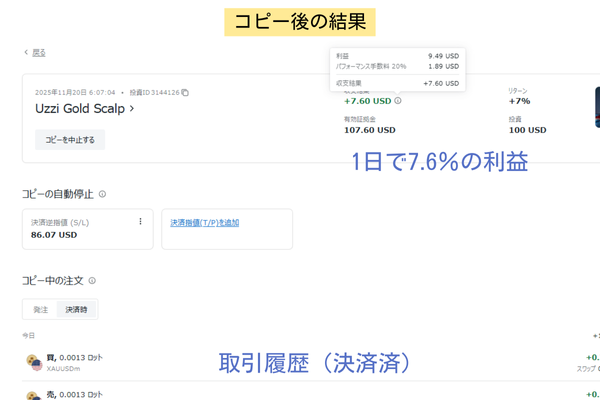600x400 pixels.
Task: Click 決済指値(T/P)を追加 link
Action: point(204,222)
